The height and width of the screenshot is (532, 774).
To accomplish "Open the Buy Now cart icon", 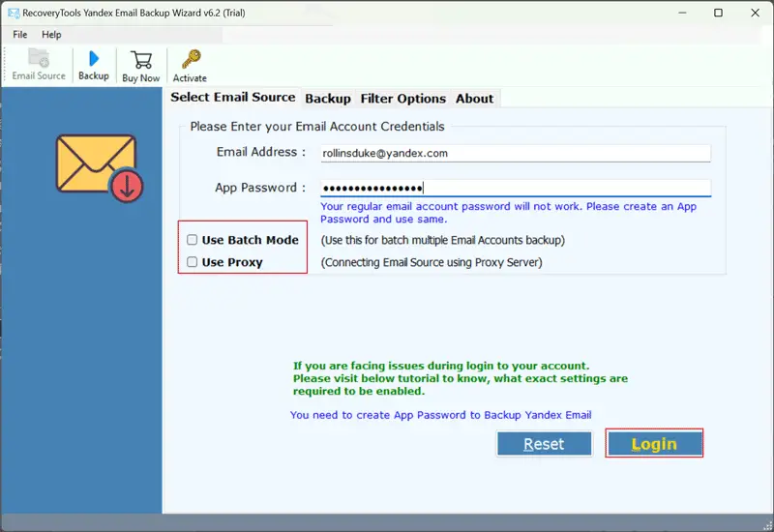I will (140, 66).
